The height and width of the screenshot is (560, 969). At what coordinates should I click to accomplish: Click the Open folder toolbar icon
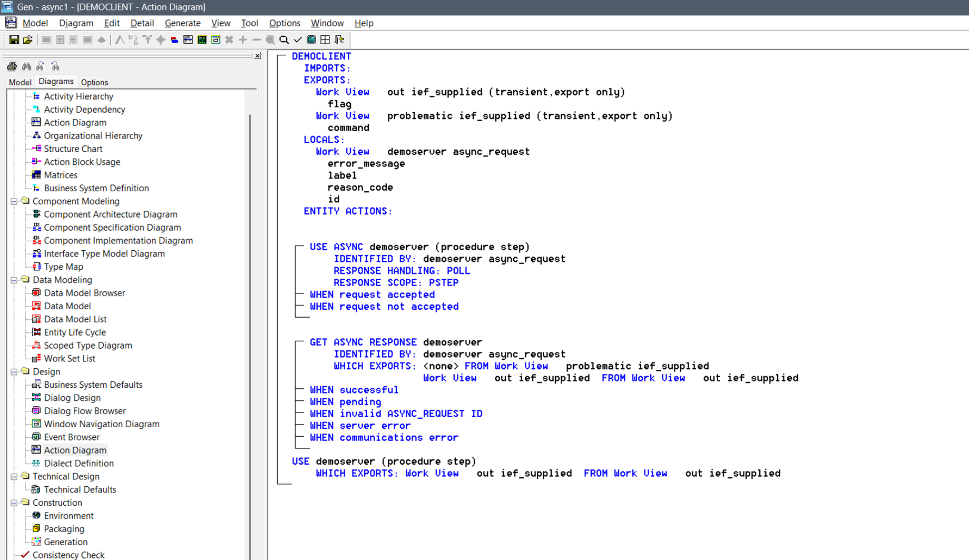pos(28,40)
